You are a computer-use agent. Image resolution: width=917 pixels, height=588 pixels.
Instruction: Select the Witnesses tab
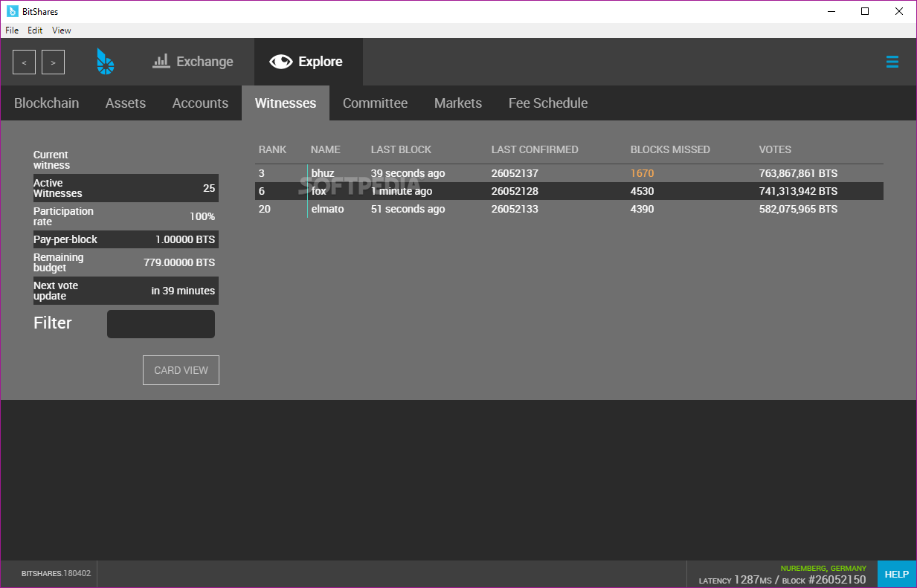286,103
